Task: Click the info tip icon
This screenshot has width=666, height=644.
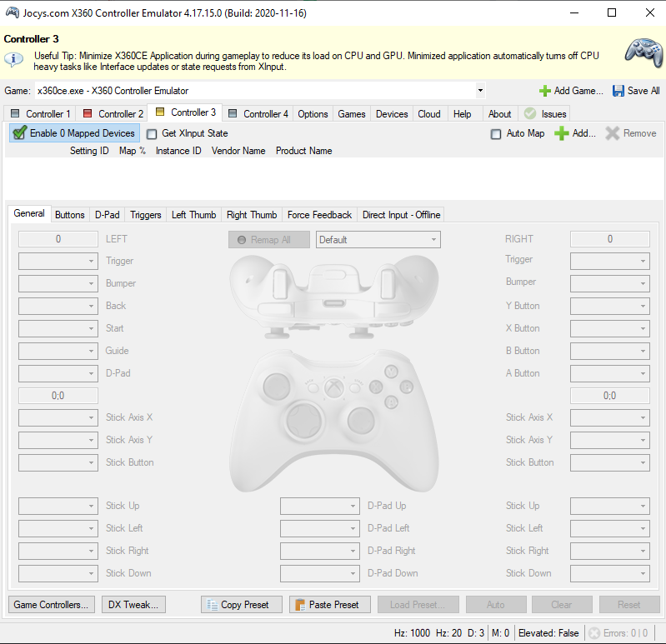Action: (x=13, y=58)
